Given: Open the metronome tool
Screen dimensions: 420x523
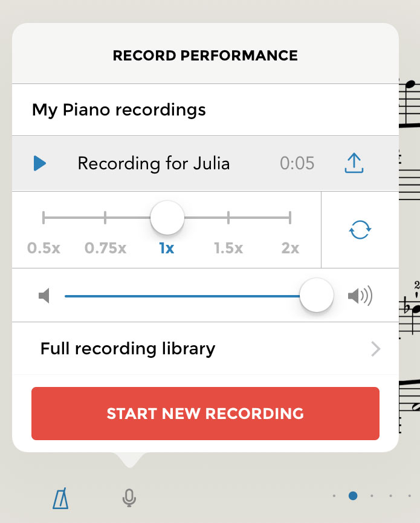Looking at the screenshot, I should pos(61,498).
